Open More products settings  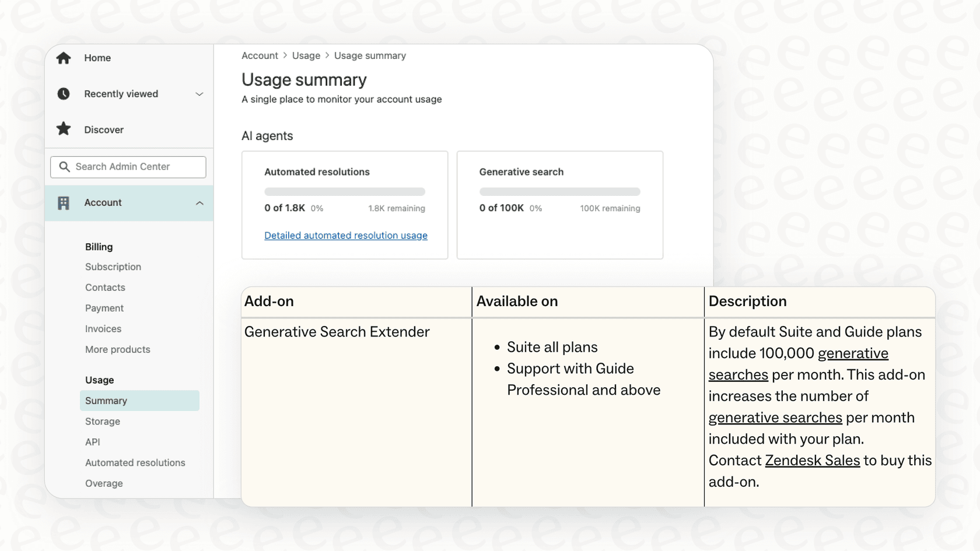click(117, 349)
